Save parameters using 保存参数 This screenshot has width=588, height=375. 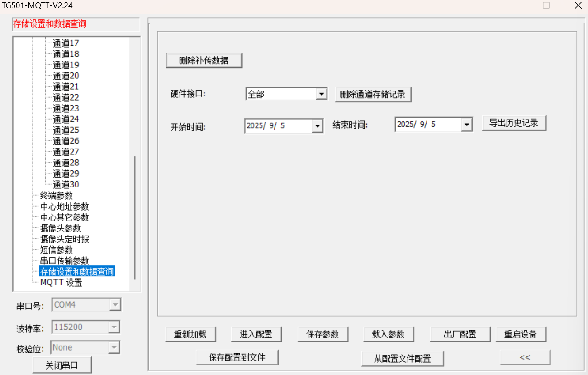(x=322, y=334)
